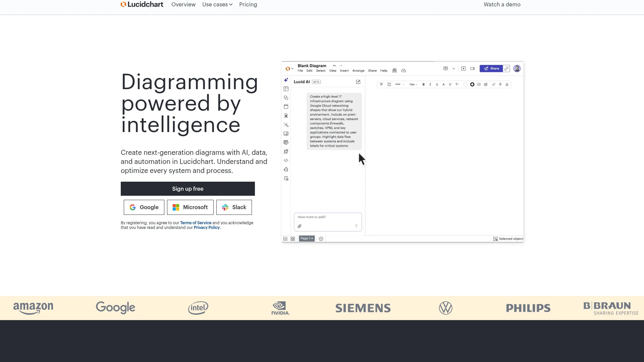Click the code embed sidebar icon
This screenshot has width=644, height=362.
(x=286, y=161)
